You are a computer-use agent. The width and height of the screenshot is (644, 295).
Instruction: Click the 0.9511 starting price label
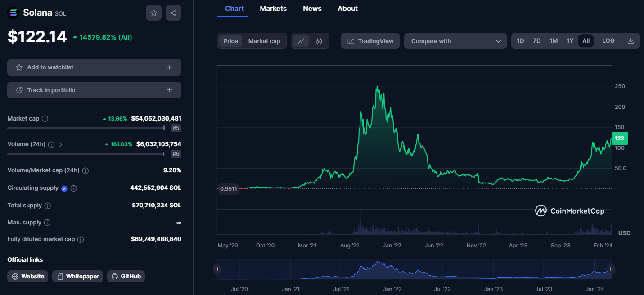pos(228,189)
